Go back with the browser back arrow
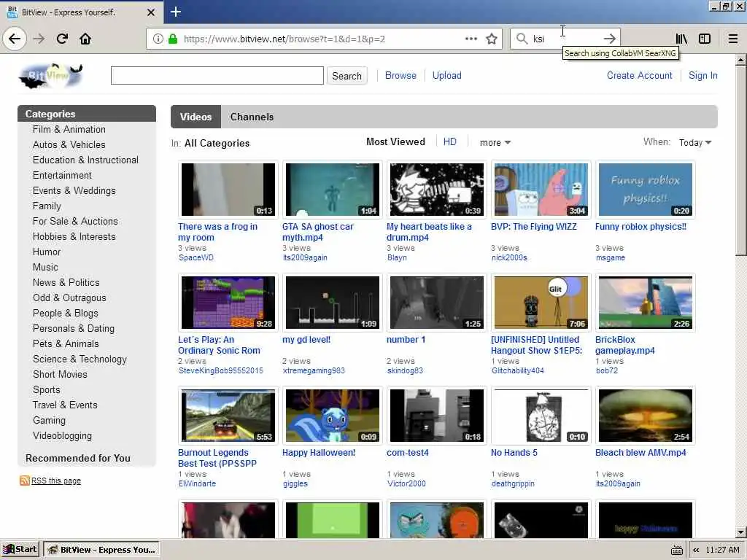 (x=15, y=39)
